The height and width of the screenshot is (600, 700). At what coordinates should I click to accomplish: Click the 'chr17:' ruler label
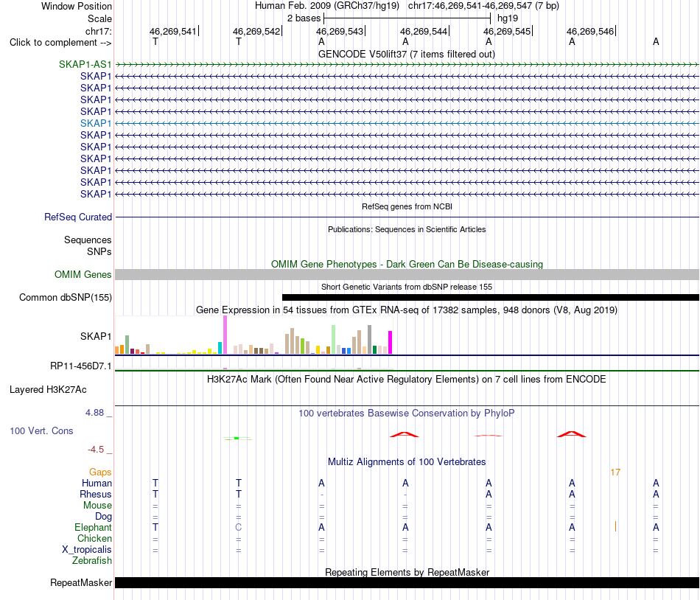pyautogui.click(x=98, y=31)
